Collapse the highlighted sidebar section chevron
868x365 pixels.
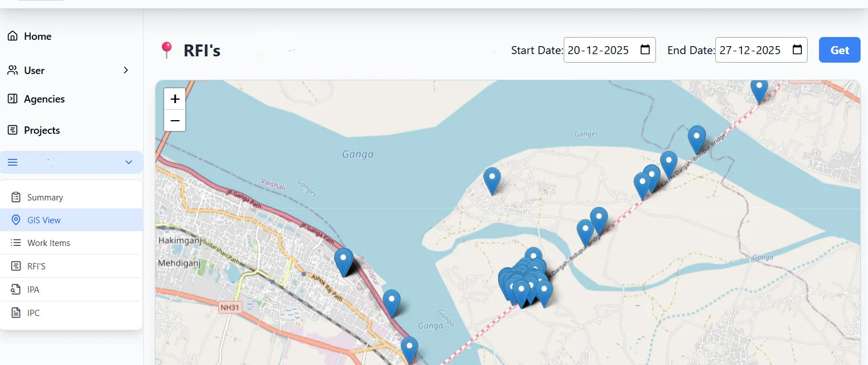(x=128, y=162)
